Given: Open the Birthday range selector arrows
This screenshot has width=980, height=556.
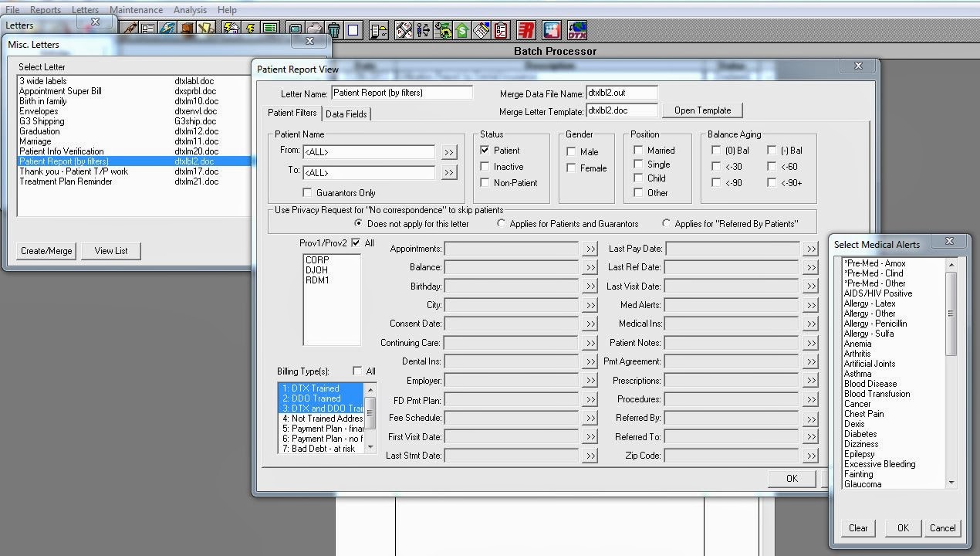Looking at the screenshot, I should pos(590,287).
